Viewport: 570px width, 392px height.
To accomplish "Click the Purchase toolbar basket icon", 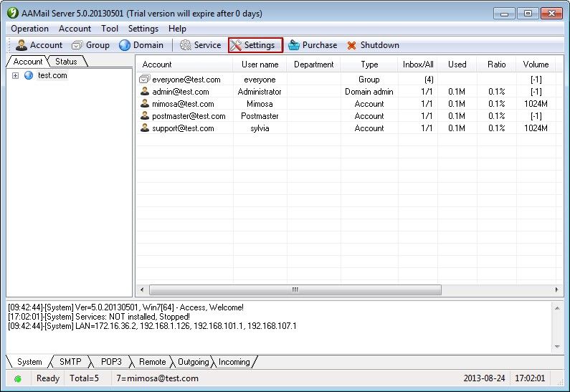I will coord(294,45).
